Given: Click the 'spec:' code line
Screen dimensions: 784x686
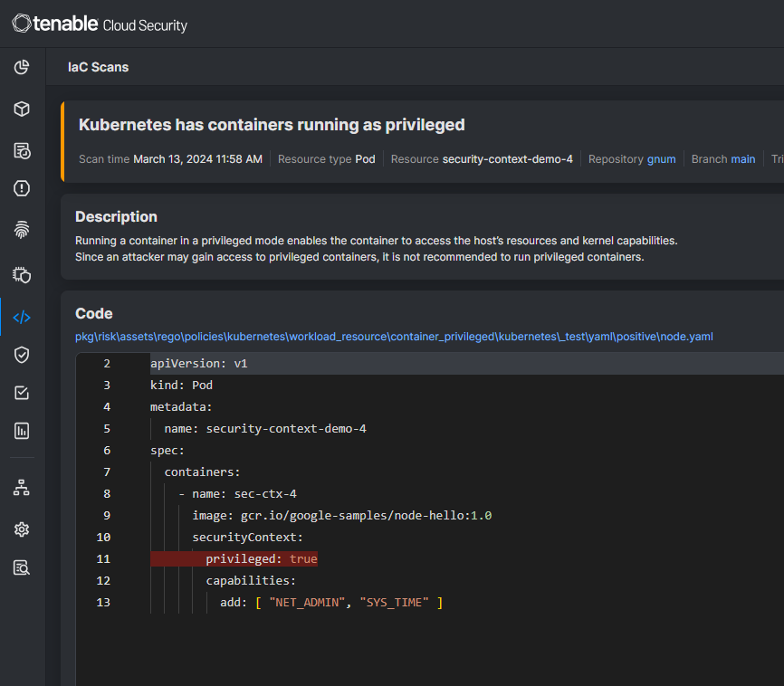Looking at the screenshot, I should click(x=167, y=451).
